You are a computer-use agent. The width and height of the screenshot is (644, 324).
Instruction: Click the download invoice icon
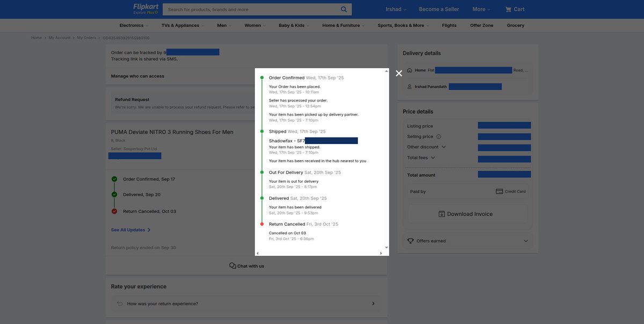[442, 214]
